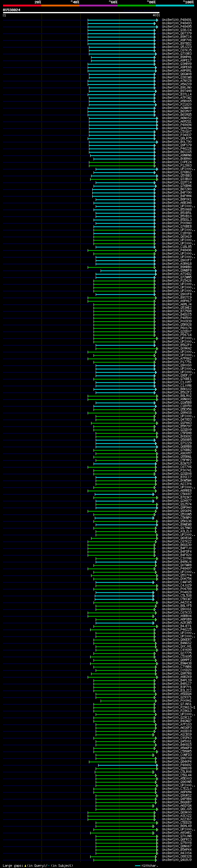The image size is (197, 868).
Task: Click the white query sequence ruler bar
Action: (x=81, y=13)
